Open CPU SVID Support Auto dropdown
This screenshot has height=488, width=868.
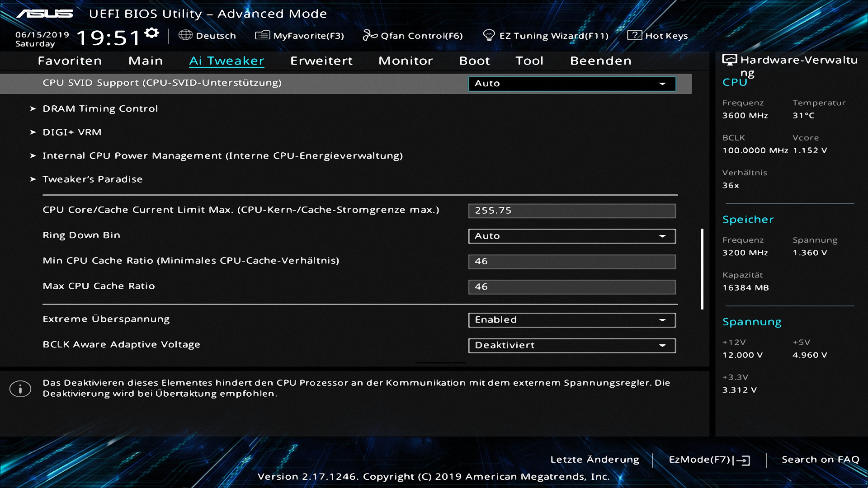pyautogui.click(x=571, y=84)
